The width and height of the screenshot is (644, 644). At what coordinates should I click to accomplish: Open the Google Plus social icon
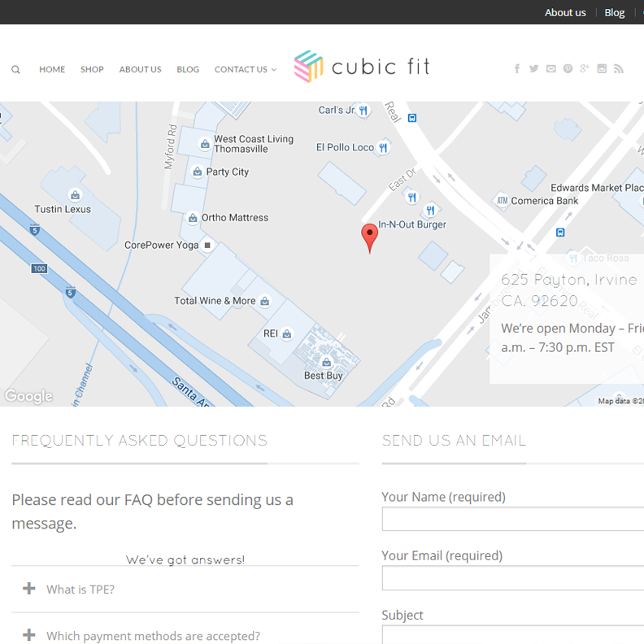click(x=585, y=68)
